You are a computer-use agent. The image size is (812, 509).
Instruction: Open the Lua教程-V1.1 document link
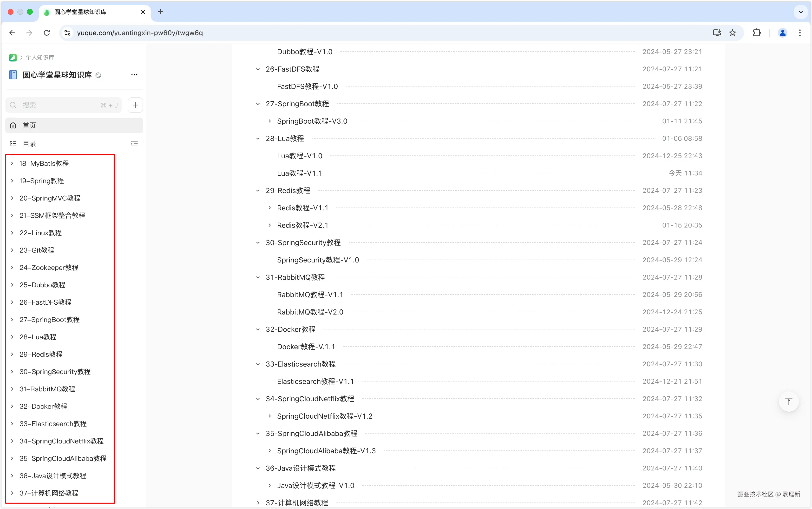click(299, 173)
